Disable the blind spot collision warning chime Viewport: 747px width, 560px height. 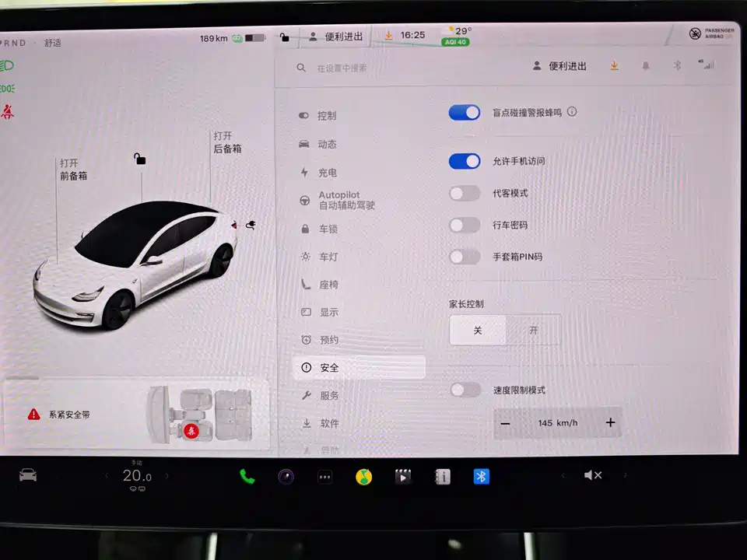(x=465, y=112)
